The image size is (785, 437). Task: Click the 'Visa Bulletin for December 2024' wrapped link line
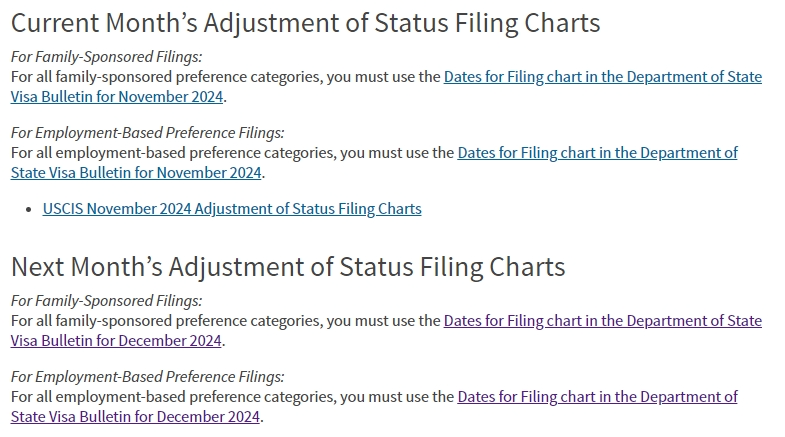click(x=116, y=340)
